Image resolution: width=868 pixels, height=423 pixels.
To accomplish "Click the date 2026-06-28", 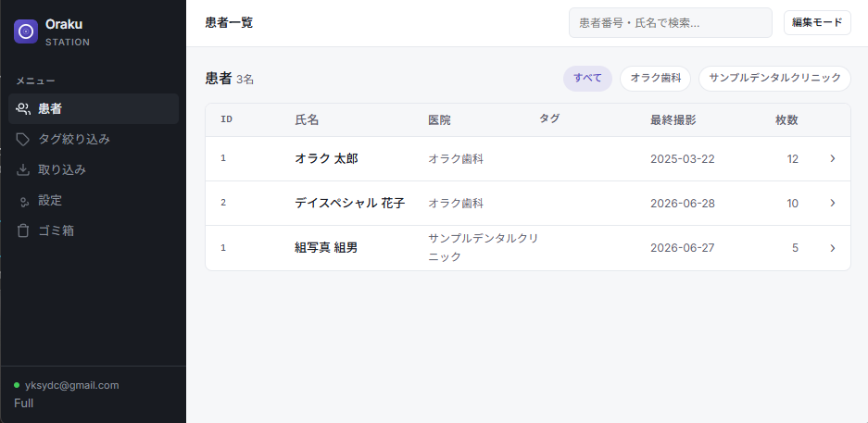I will click(683, 204).
